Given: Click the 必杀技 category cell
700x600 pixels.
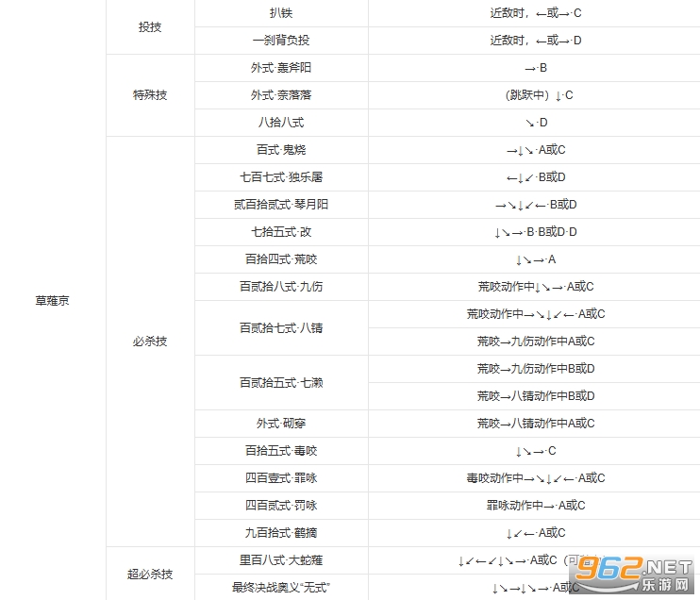Looking at the screenshot, I should [x=150, y=342].
